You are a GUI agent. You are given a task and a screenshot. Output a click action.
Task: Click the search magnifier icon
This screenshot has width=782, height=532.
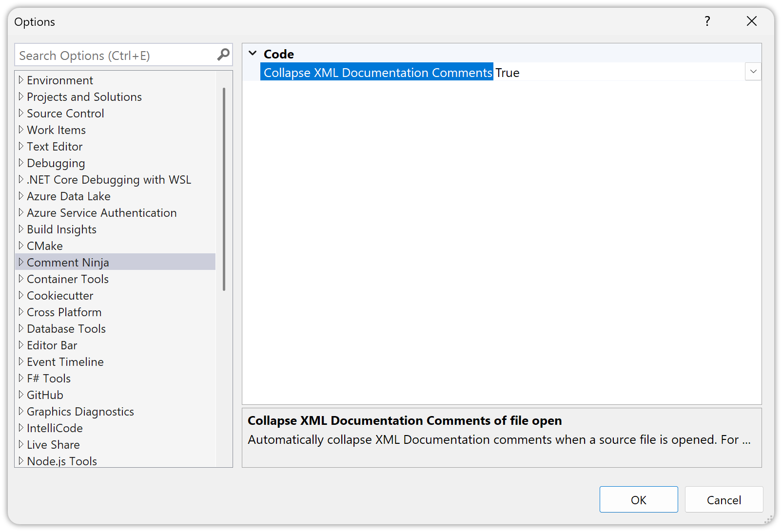pyautogui.click(x=223, y=55)
